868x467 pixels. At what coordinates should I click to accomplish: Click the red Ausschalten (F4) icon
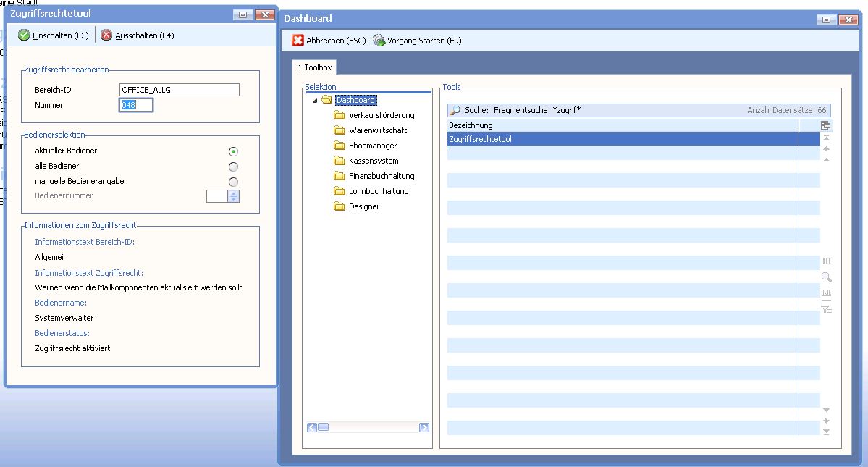pyautogui.click(x=106, y=35)
